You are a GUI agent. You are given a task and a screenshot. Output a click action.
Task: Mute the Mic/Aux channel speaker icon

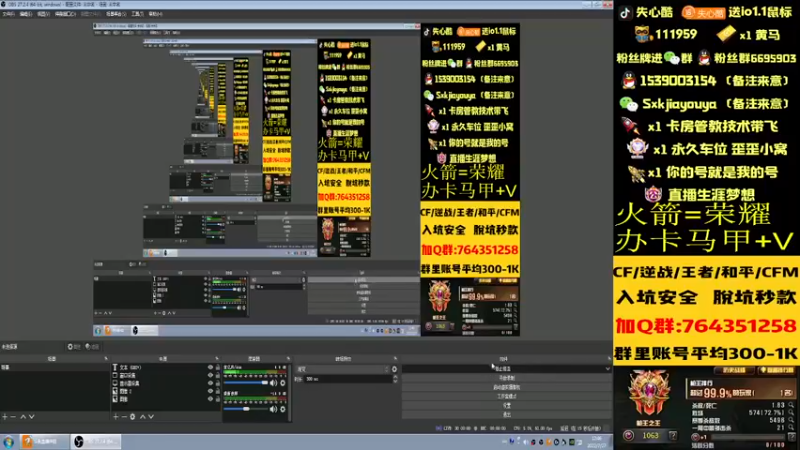point(273,383)
